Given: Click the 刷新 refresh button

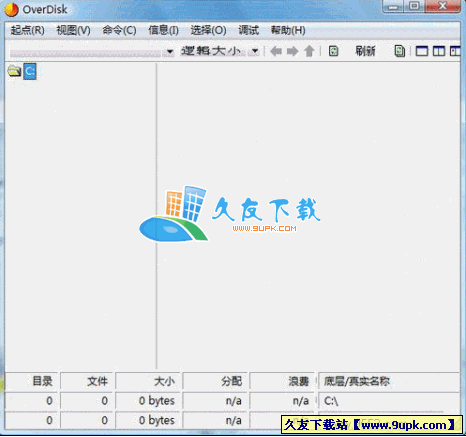Looking at the screenshot, I should tap(365, 51).
